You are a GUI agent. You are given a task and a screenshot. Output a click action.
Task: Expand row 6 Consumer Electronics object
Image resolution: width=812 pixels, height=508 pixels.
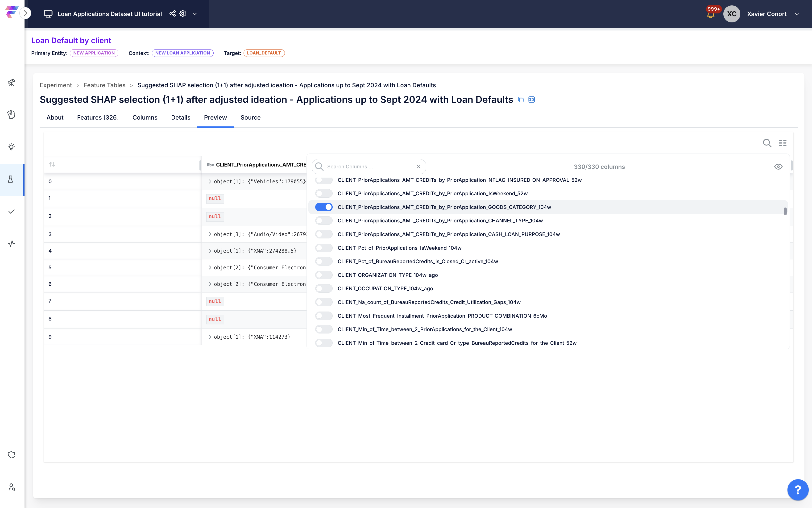(x=210, y=284)
